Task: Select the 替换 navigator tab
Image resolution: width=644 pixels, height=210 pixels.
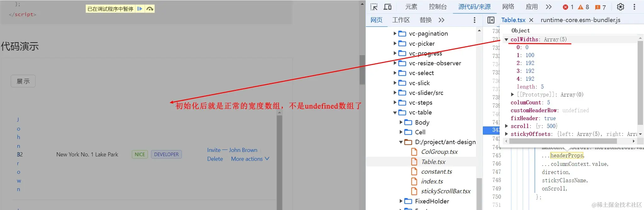Action: tap(426, 20)
